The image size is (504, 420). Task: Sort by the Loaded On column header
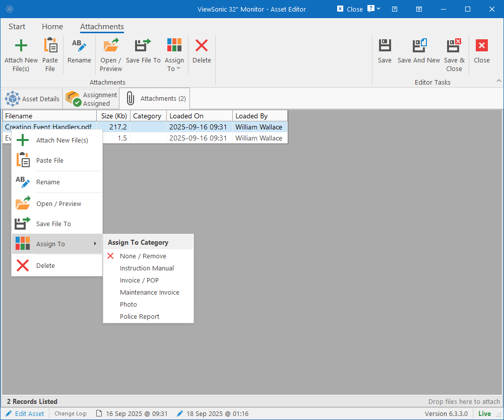tap(199, 116)
